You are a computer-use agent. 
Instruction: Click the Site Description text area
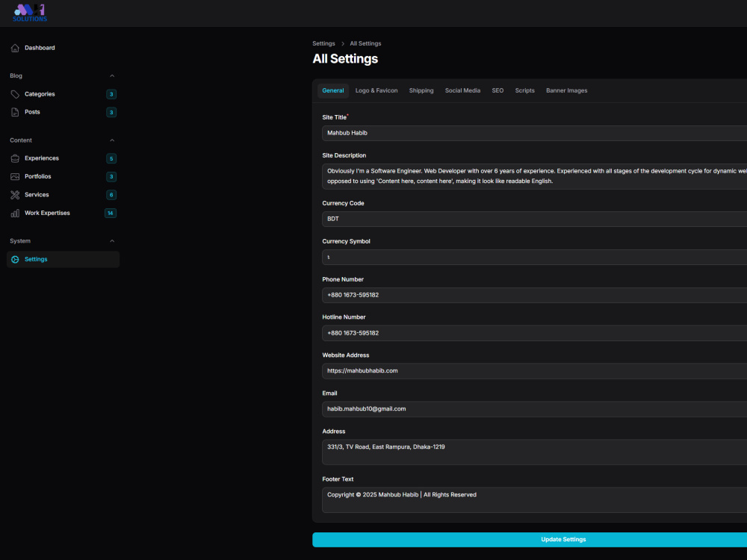point(535,176)
